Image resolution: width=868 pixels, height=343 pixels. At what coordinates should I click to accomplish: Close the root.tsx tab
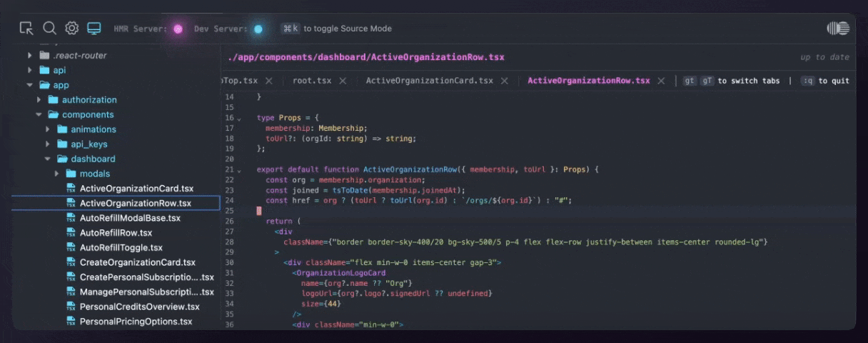(344, 81)
